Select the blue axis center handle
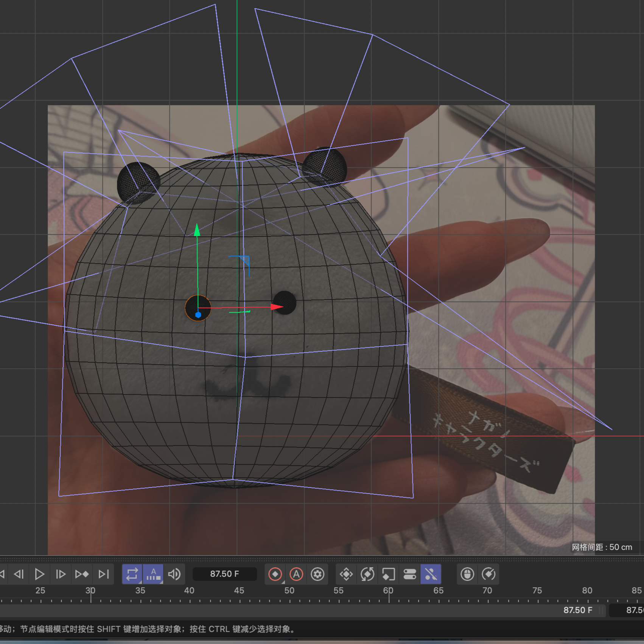644x644 pixels. click(x=198, y=315)
